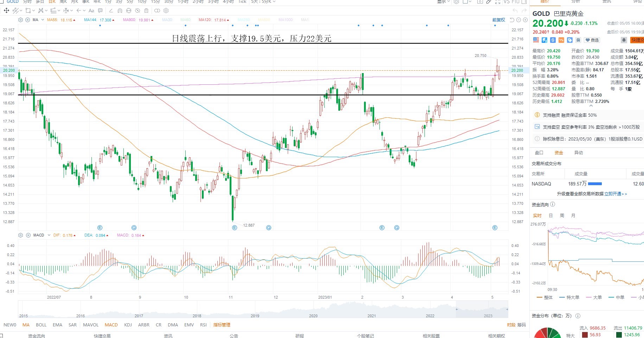Remove the MA indicator with its X icon
This screenshot has height=338, width=644.
tap(27, 20)
